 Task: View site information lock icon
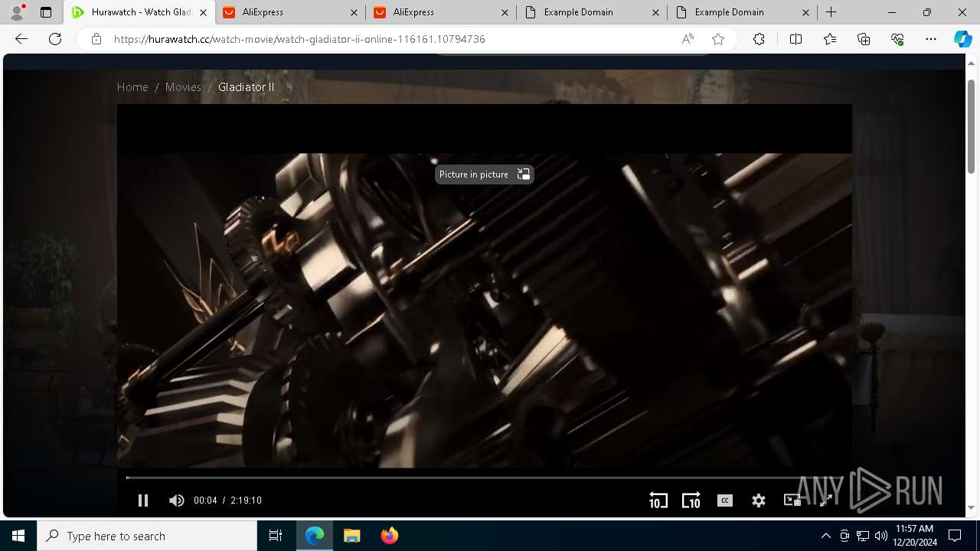tap(96, 39)
